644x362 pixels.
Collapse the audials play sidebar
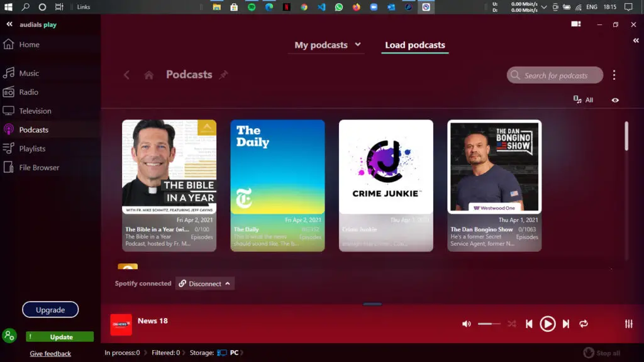pyautogui.click(x=9, y=25)
